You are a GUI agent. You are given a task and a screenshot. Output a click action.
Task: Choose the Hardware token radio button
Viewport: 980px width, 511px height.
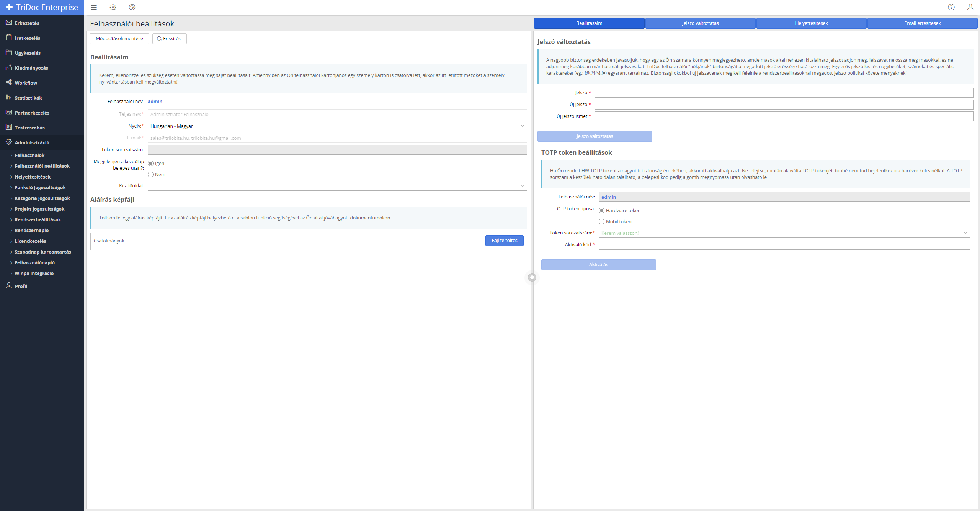tap(602, 211)
